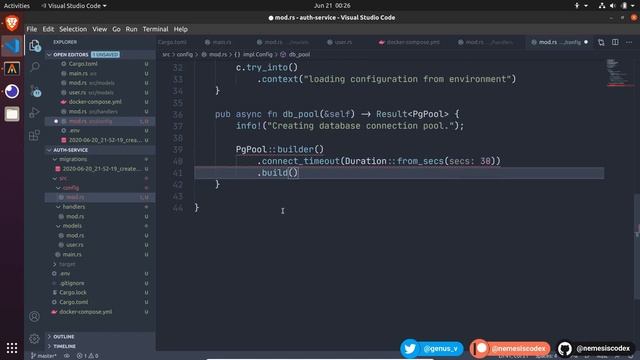Open volume icon in system tray
This screenshot has width=640, height=360.
point(613,6)
